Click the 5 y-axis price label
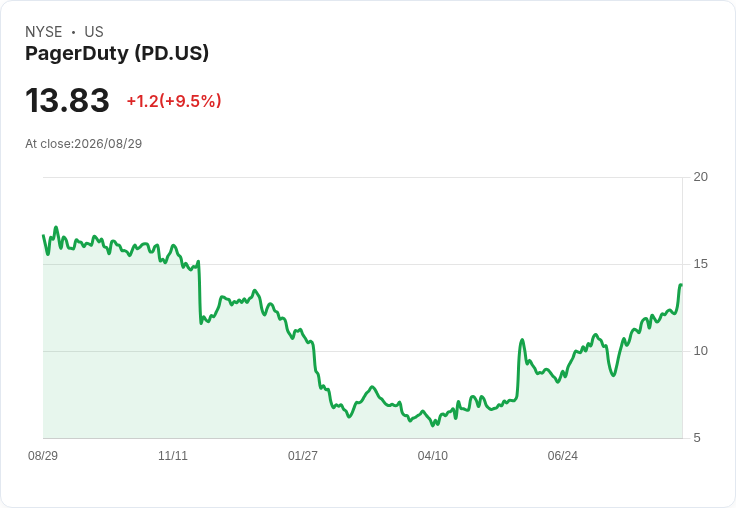 [697, 438]
